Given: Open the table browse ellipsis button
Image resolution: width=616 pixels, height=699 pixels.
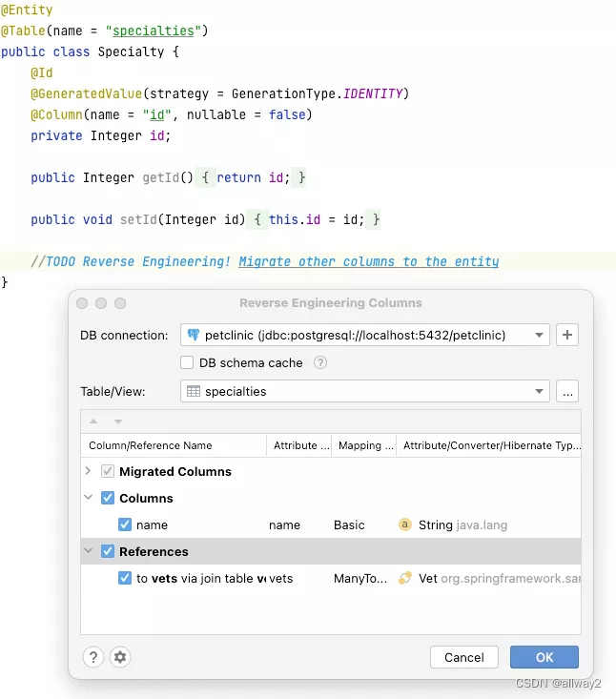Looking at the screenshot, I should pyautogui.click(x=567, y=391).
